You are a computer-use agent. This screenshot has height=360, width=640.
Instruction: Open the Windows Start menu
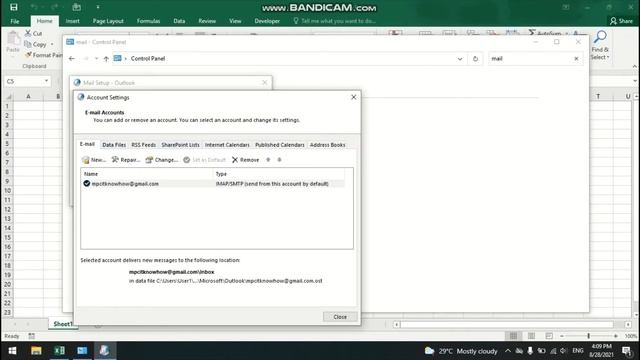click(12, 351)
